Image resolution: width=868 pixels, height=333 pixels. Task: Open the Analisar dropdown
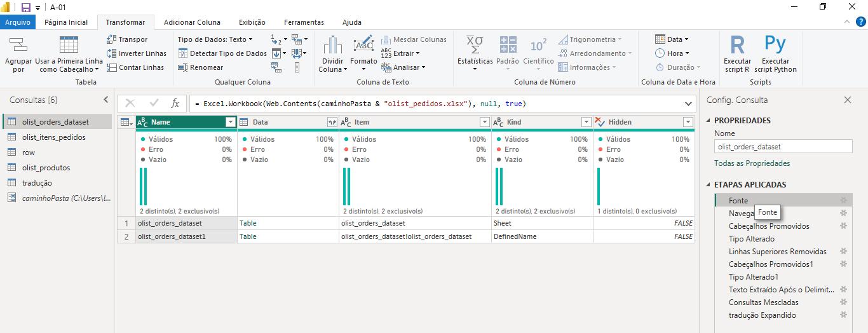pos(403,67)
